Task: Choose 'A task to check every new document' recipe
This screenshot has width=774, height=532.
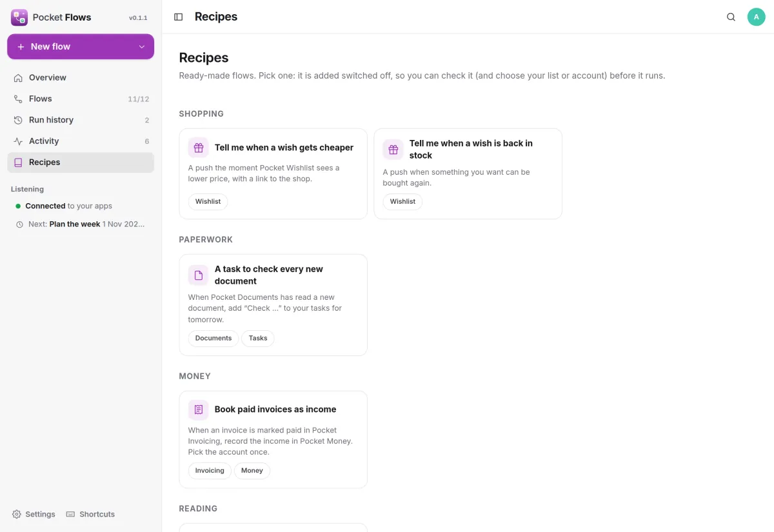Action: (x=273, y=305)
